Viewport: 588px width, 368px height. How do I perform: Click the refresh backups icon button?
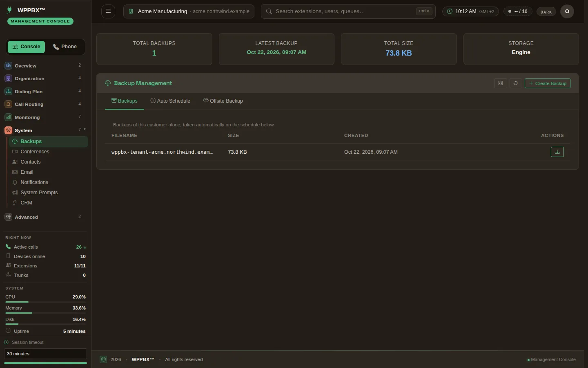516,83
